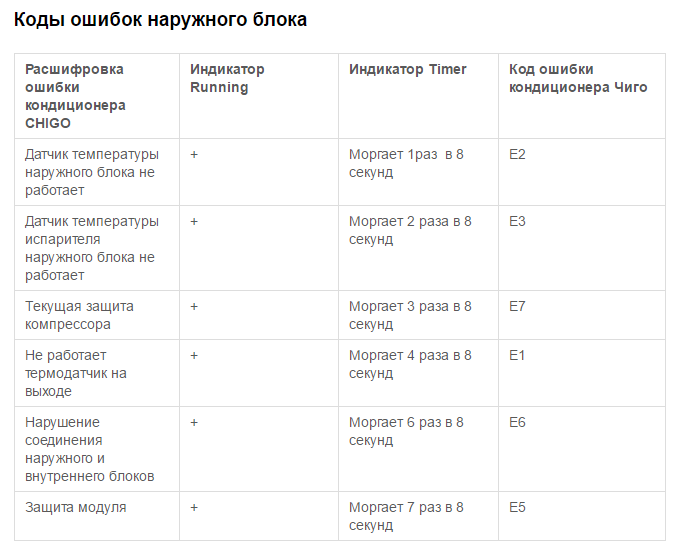This screenshot has width=683, height=553.
Task: Select the "Текущая защита компрессора" cell
Action: pyautogui.click(x=79, y=315)
